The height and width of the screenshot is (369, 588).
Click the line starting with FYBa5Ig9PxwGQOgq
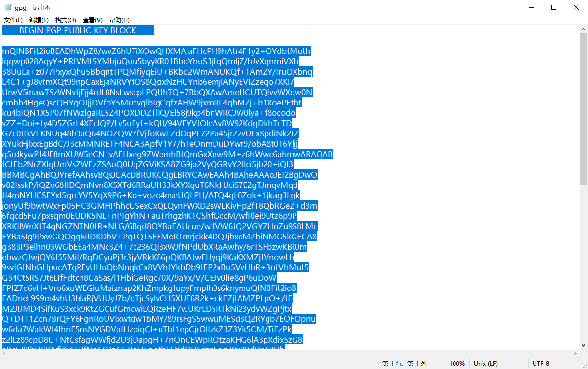point(160,237)
